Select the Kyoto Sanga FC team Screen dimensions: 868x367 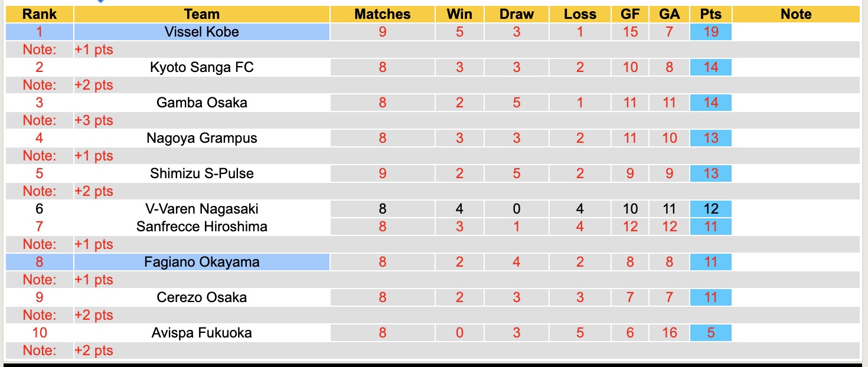coord(201,67)
